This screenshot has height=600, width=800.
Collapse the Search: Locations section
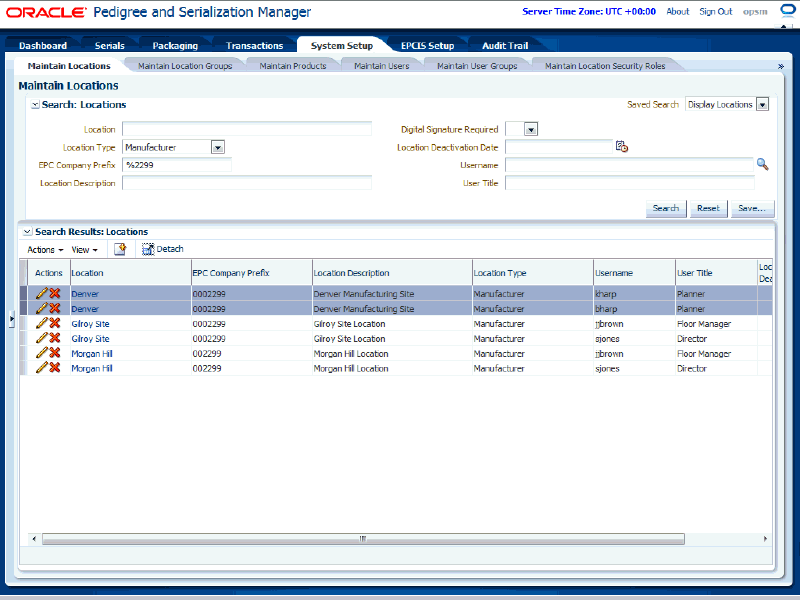coord(35,105)
